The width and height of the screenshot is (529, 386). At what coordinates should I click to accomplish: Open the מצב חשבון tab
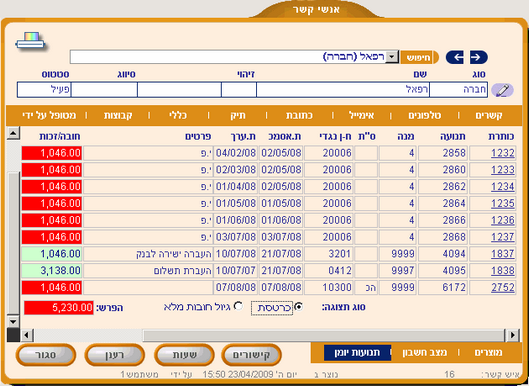point(424,353)
